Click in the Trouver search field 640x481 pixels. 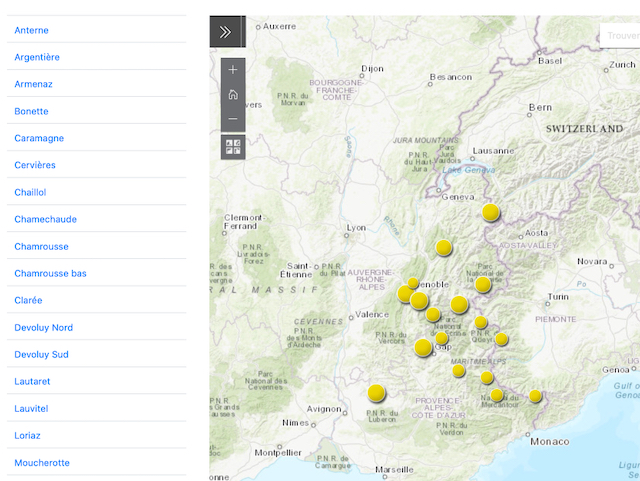tap(620, 36)
